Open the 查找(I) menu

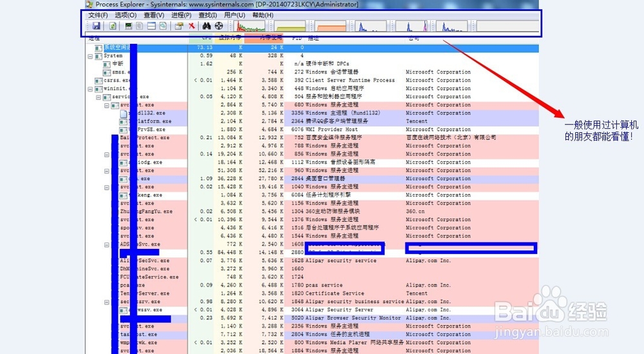[x=207, y=15]
